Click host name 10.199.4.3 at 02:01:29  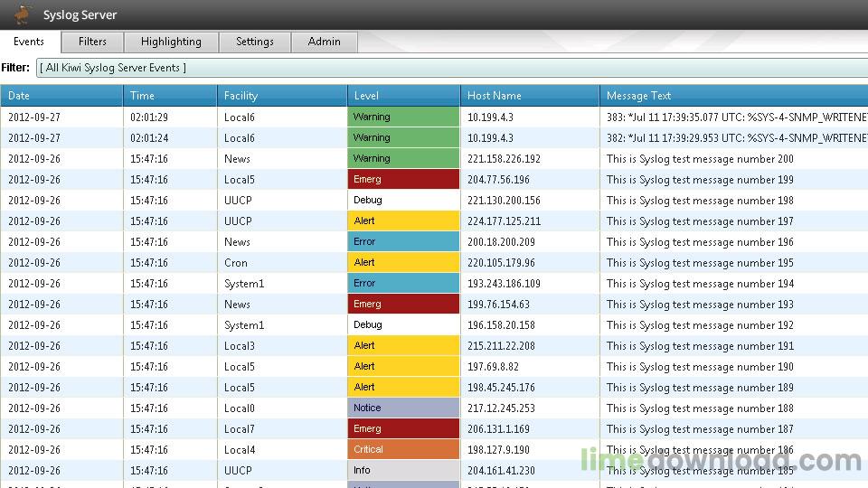[490, 117]
